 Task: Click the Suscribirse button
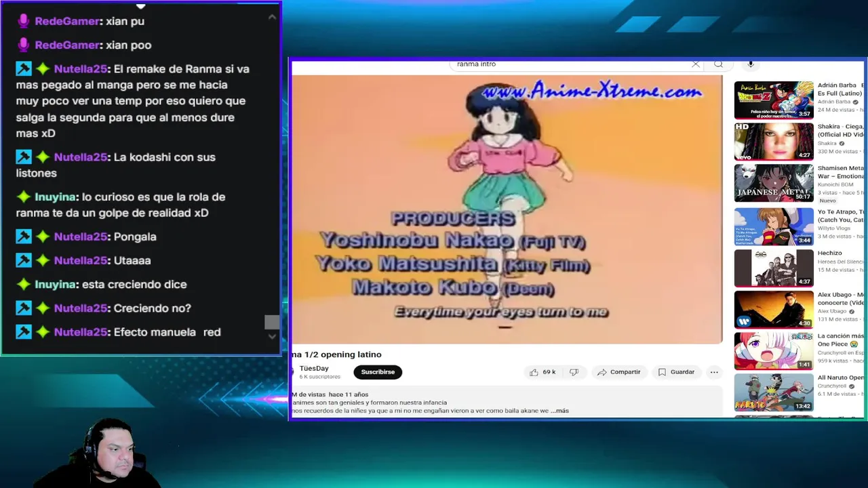point(378,372)
